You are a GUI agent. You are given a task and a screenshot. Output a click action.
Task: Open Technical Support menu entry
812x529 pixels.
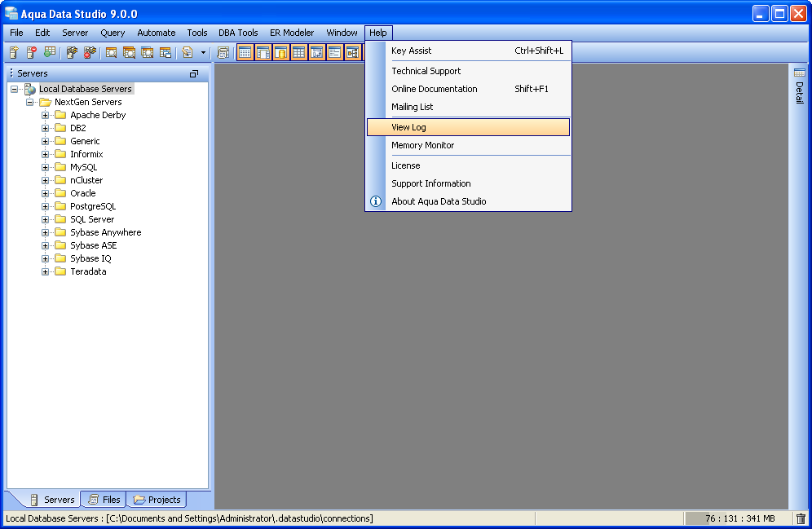468,71
